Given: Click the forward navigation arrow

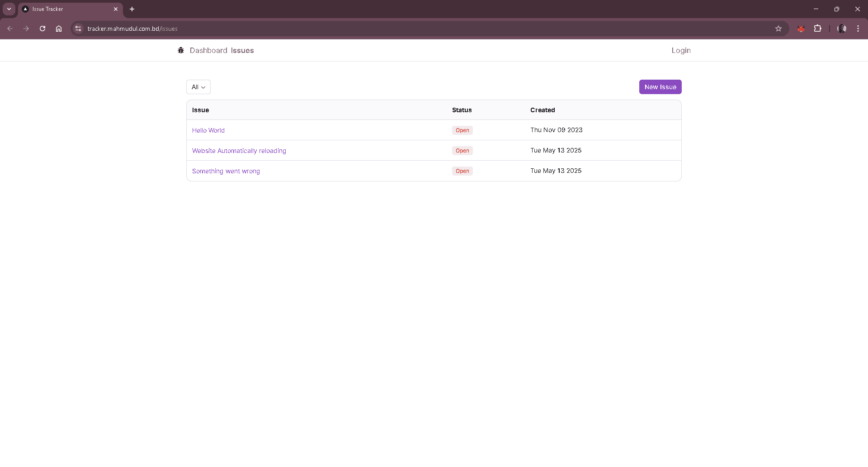Looking at the screenshot, I should pyautogui.click(x=26, y=29).
